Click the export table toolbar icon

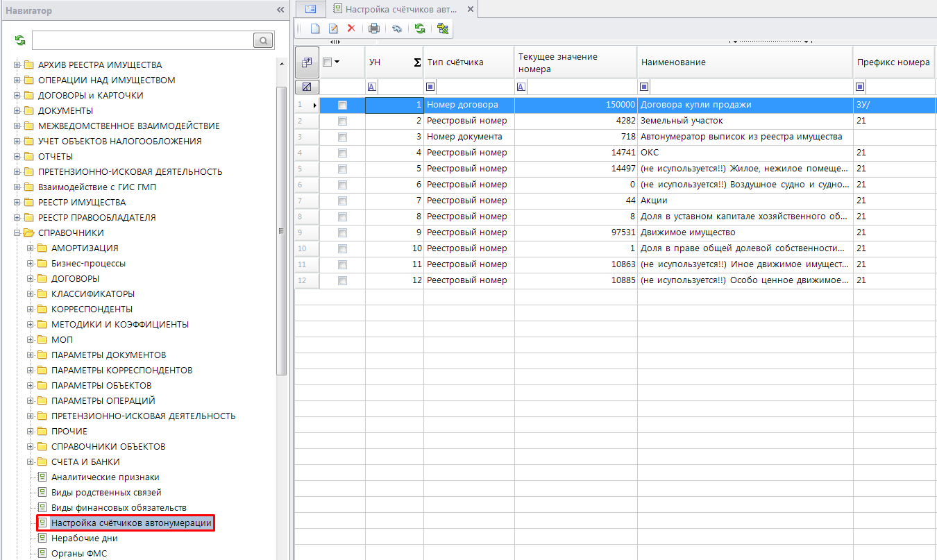point(442,28)
